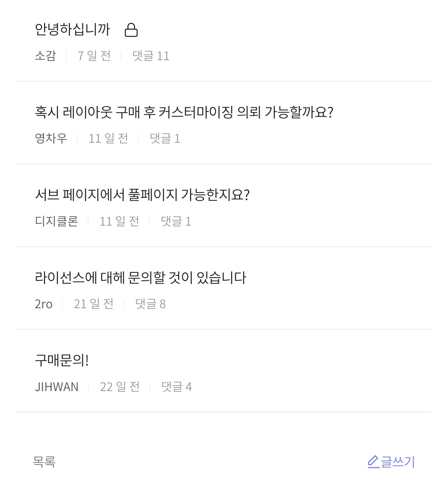448x483 pixels.
Task: Click the 댓글 4 comment count
Action: coord(176,387)
